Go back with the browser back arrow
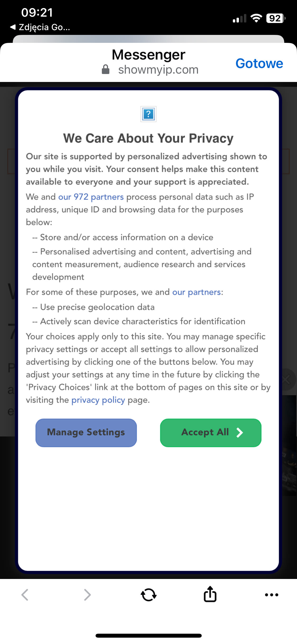297x644 pixels. (x=25, y=595)
